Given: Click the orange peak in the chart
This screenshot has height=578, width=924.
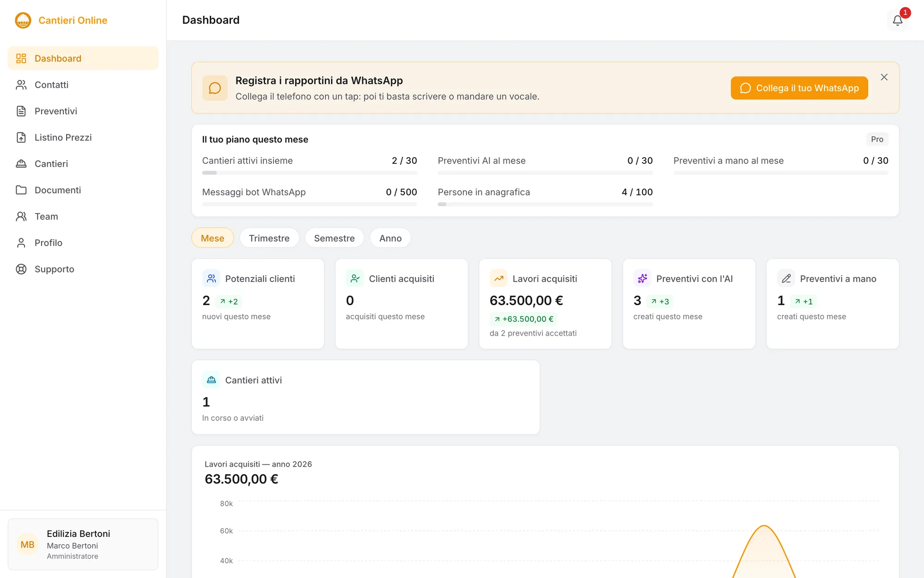Looking at the screenshot, I should [x=765, y=526].
